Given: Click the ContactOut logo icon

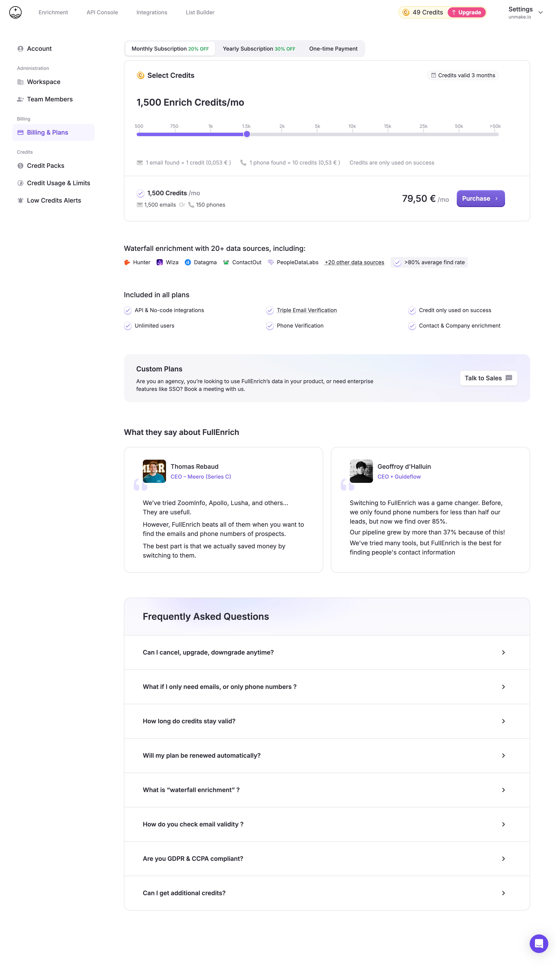Looking at the screenshot, I should (226, 262).
